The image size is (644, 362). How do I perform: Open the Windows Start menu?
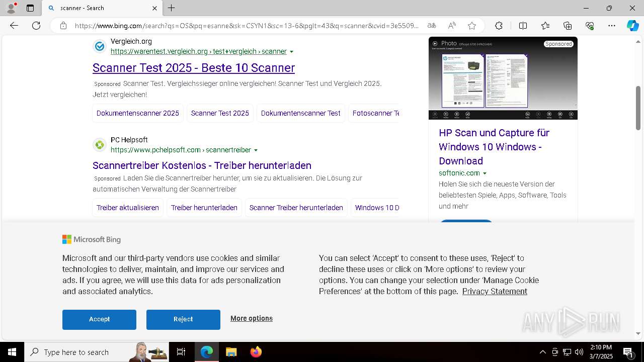pos(12,352)
